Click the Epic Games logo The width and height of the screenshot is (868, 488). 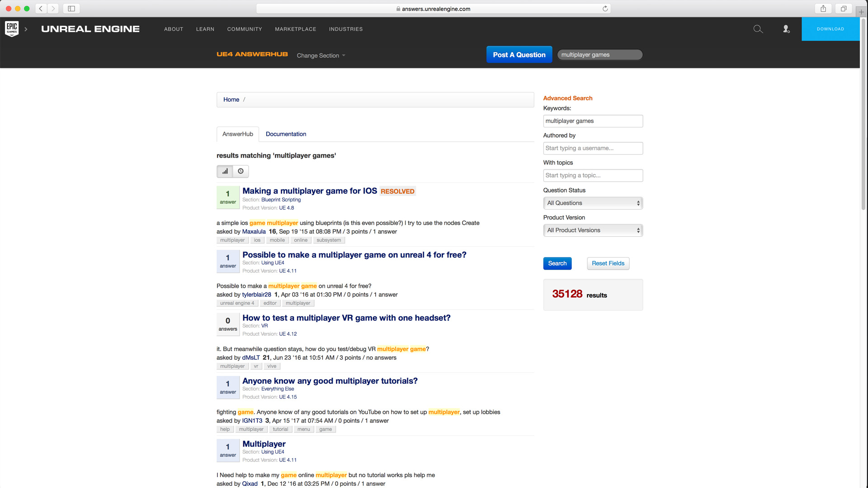tap(11, 28)
